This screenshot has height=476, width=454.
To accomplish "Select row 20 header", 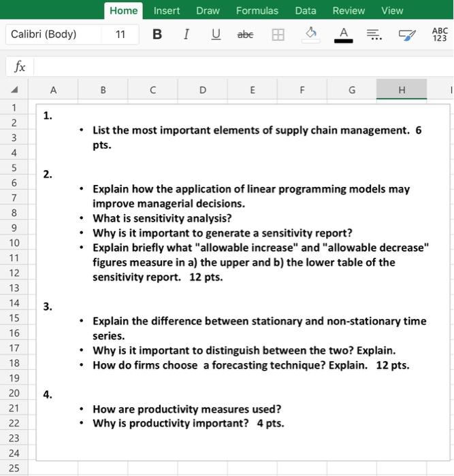I will (14, 393).
